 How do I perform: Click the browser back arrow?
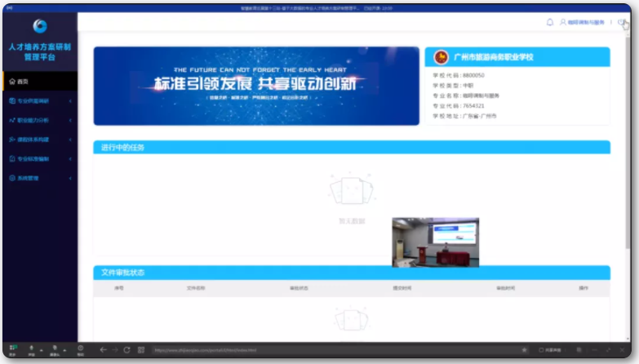tap(103, 350)
